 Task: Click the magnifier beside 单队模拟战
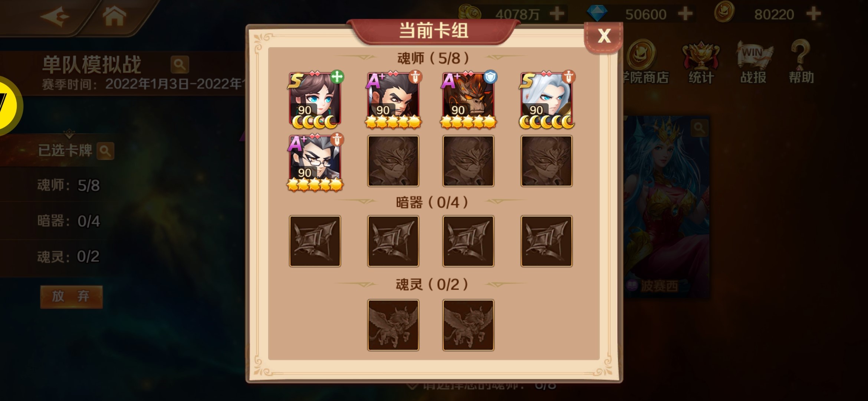[180, 65]
